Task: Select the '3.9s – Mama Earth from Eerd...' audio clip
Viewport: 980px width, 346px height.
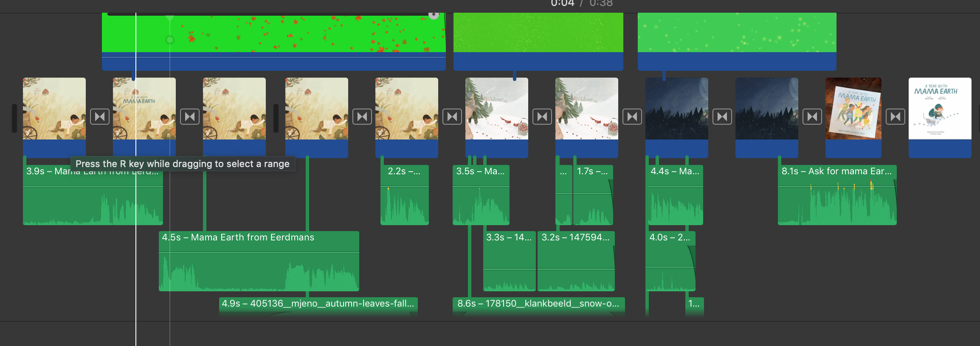Action: tap(93, 195)
